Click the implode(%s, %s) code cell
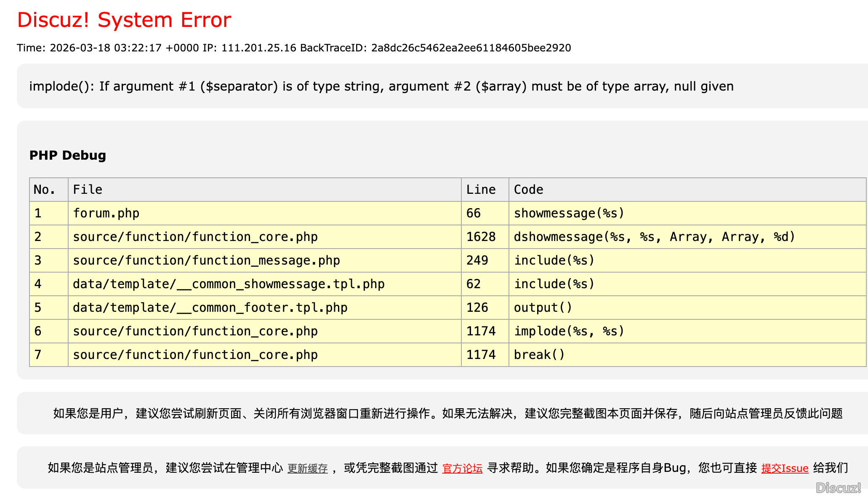This screenshot has width=868, height=498. (569, 331)
